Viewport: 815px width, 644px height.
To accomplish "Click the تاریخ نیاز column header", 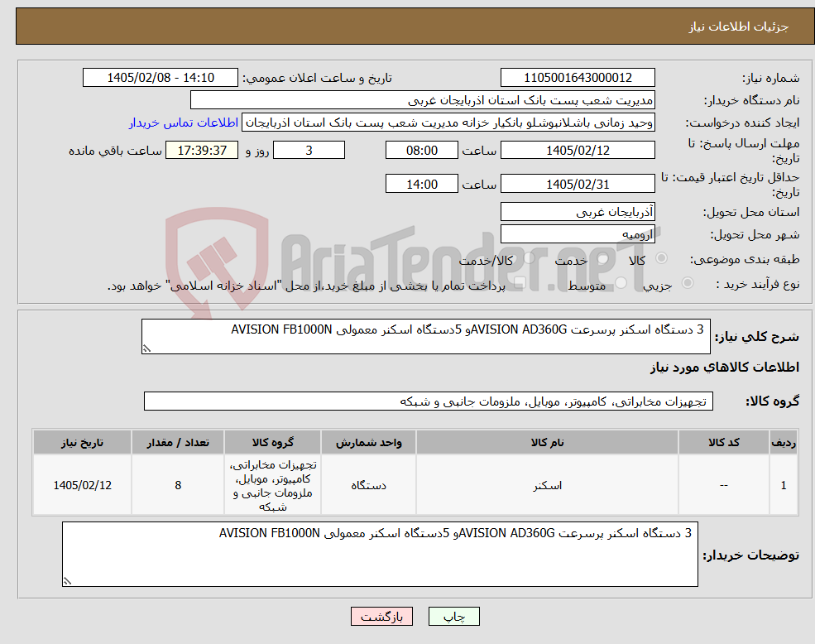I will (82, 442).
